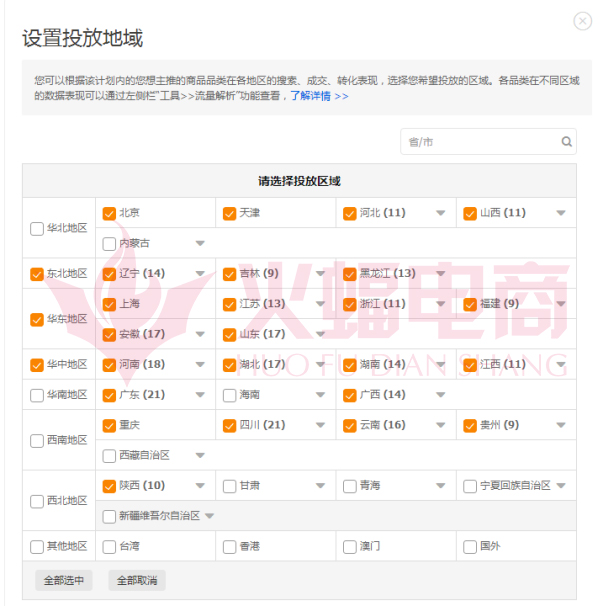Expand the 河南 (18) dropdown arrow
Viewport: 604px width, 606px height.
[200, 364]
